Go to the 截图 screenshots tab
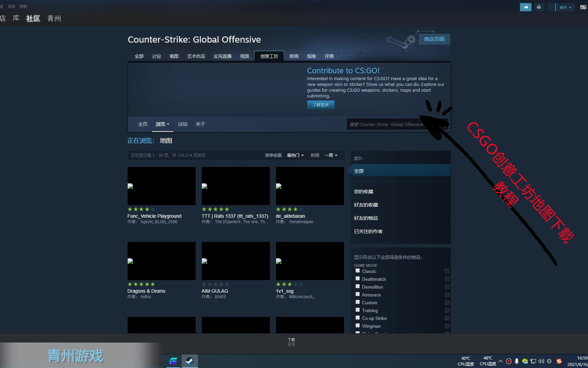Image resolution: width=588 pixels, height=368 pixels. click(174, 56)
